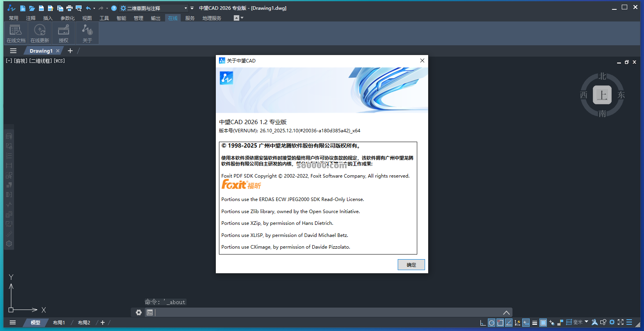Click the Save disk icon
This screenshot has width=644, height=331.
click(x=41, y=8)
